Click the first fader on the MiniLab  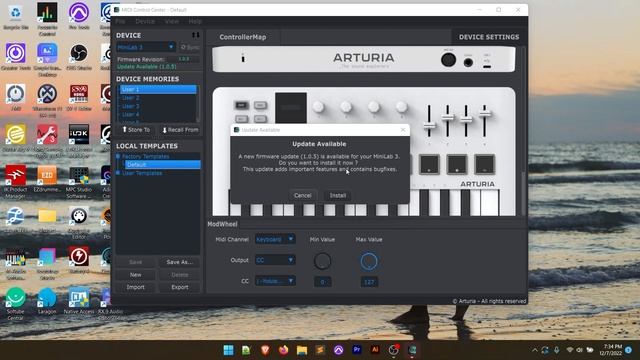tap(429, 126)
